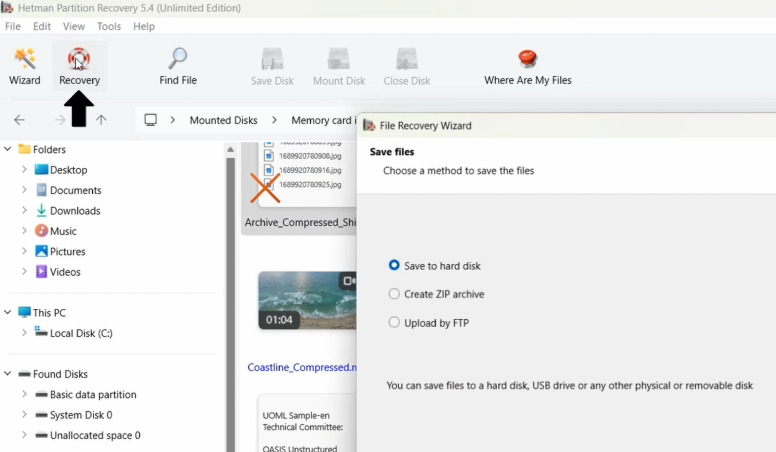Click the coastline video thumbnail
776x452 pixels.
(307, 300)
